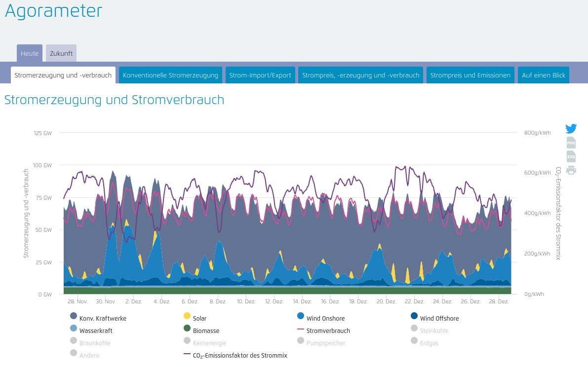Download the chart as SVG
This screenshot has height=367, width=588.
571,156
